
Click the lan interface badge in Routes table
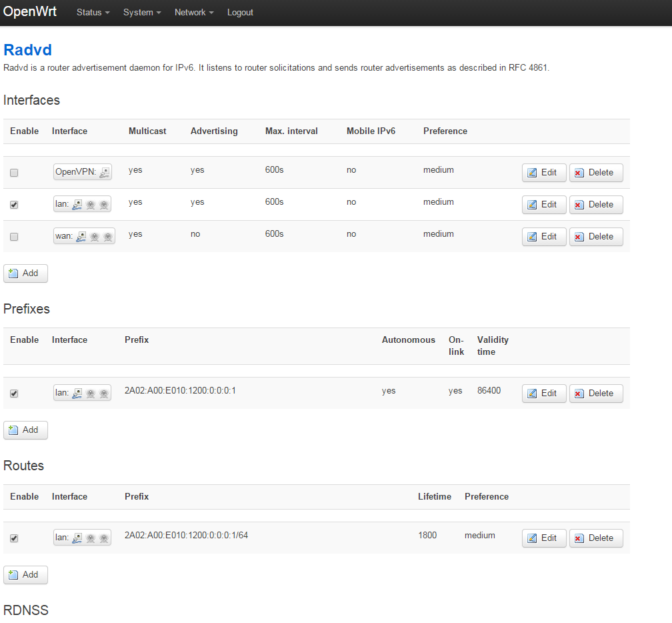click(83, 538)
